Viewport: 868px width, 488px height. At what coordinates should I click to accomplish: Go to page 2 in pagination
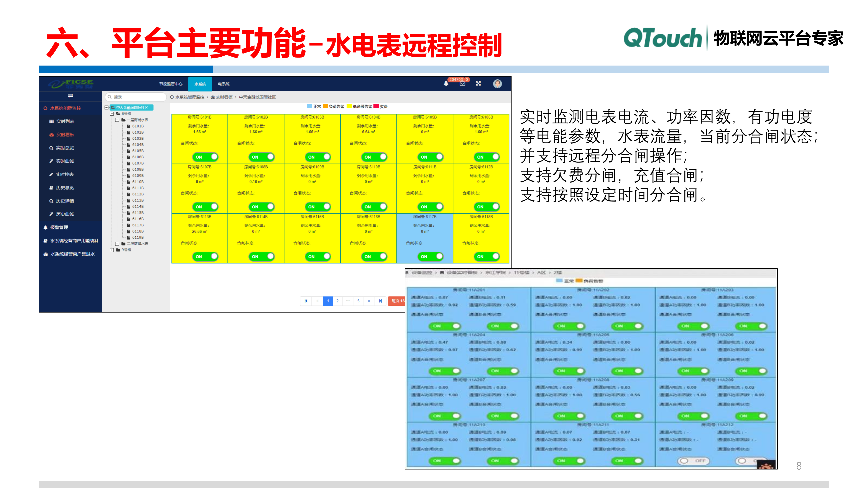[337, 301]
